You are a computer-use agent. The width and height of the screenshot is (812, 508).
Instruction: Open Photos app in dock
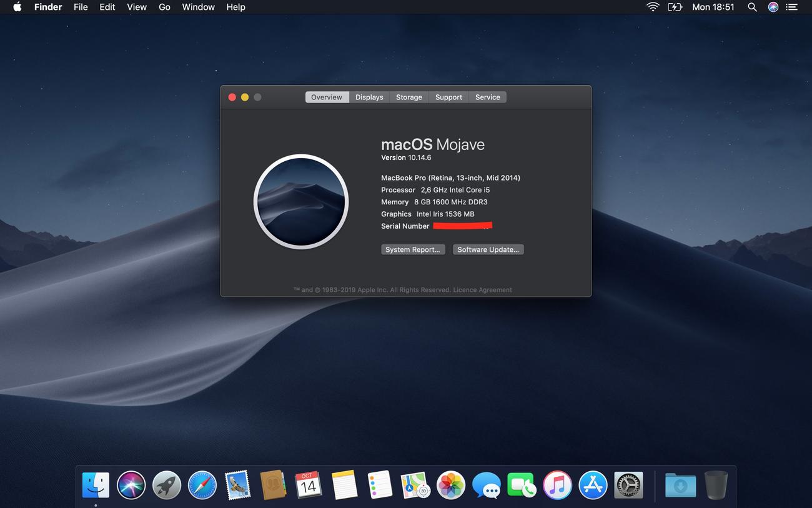click(451, 485)
